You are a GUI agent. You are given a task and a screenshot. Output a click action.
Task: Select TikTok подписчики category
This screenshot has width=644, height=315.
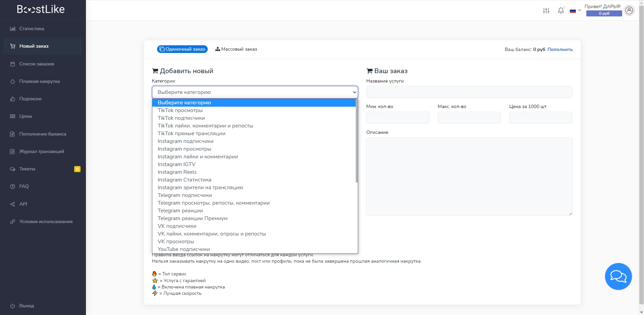(x=254, y=118)
